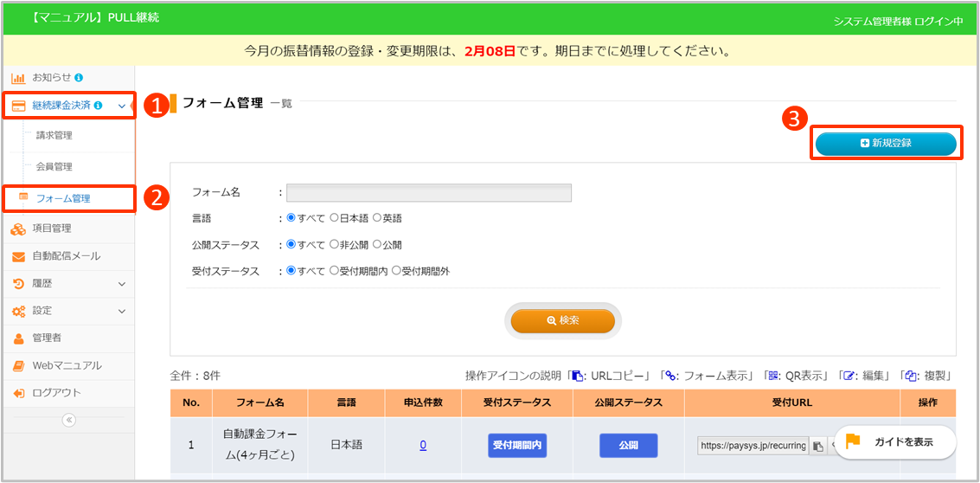This screenshot has width=980, height=483.
Task: Select 非公開 in 公開ステータス filter
Action: tap(334, 245)
